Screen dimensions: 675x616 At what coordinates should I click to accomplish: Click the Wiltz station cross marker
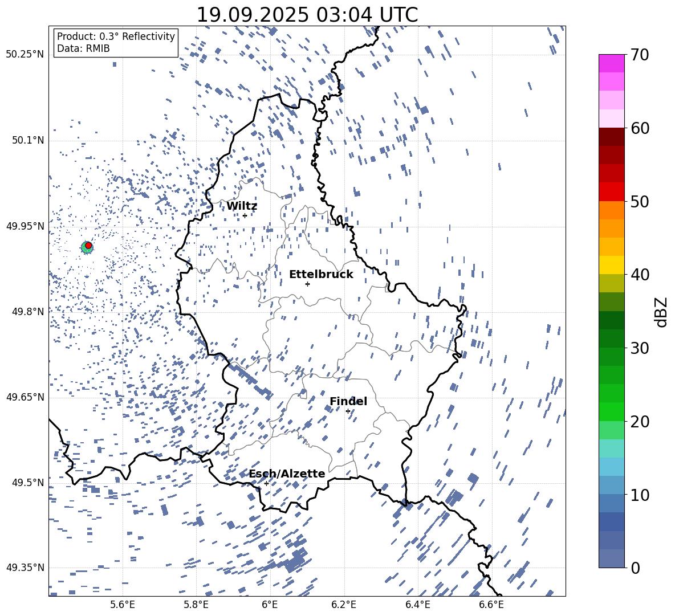[245, 216]
